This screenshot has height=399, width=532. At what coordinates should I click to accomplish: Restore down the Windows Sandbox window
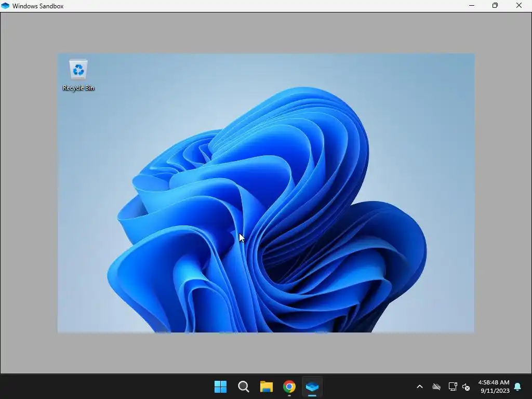pos(495,5)
